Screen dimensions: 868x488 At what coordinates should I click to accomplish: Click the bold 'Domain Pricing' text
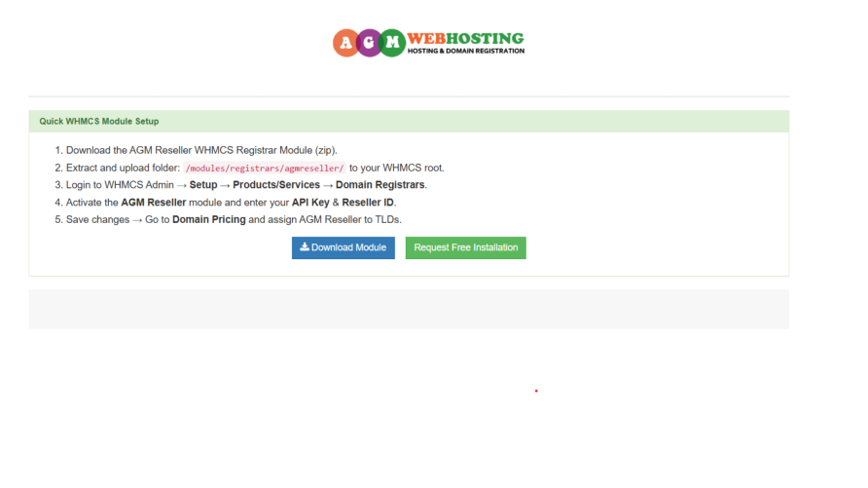point(210,219)
